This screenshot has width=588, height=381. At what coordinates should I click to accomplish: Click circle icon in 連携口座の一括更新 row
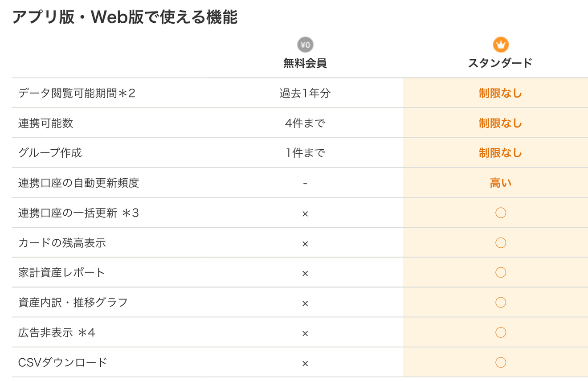point(501,213)
